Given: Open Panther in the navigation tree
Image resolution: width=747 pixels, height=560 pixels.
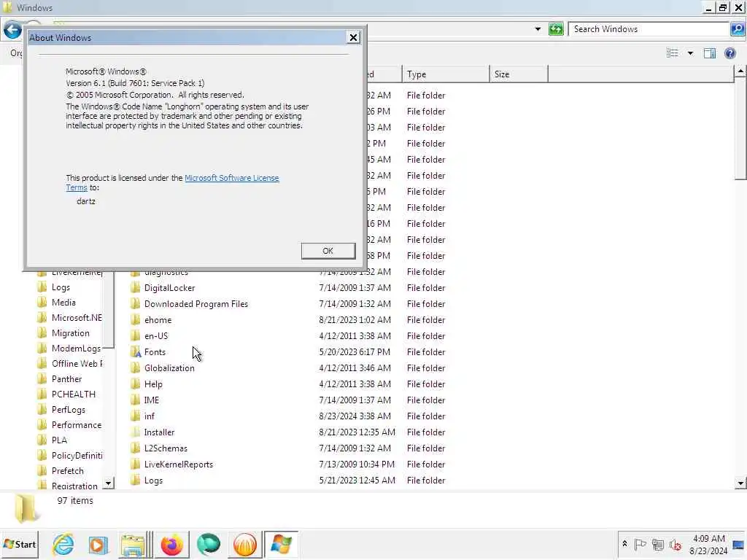Looking at the screenshot, I should (66, 379).
